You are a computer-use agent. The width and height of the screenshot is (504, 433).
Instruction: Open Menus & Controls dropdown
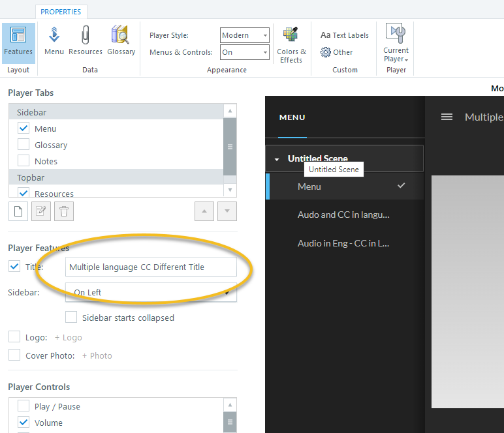pos(245,52)
